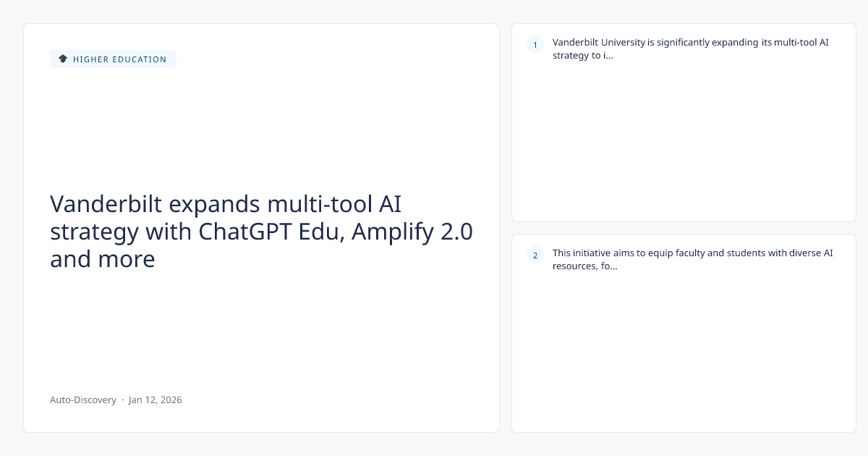Click "ChatGPT Edu" in the article headline
Image resolution: width=868 pixels, height=456 pixels.
268,232
